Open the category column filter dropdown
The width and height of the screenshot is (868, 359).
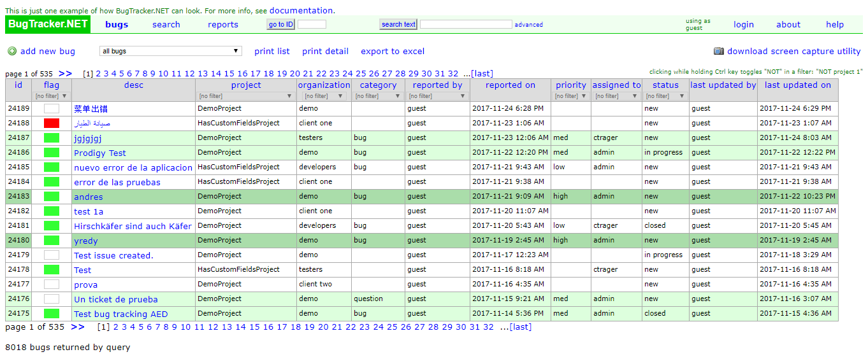tap(378, 96)
